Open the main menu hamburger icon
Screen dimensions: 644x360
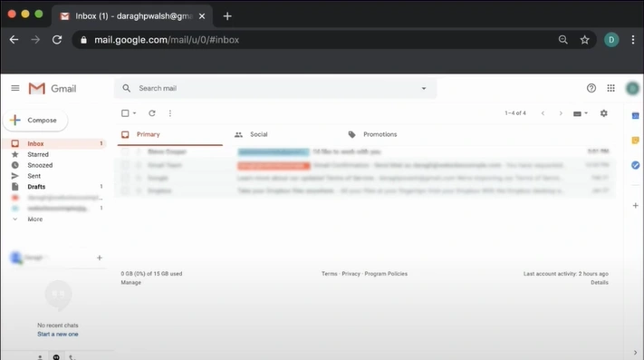coord(15,88)
